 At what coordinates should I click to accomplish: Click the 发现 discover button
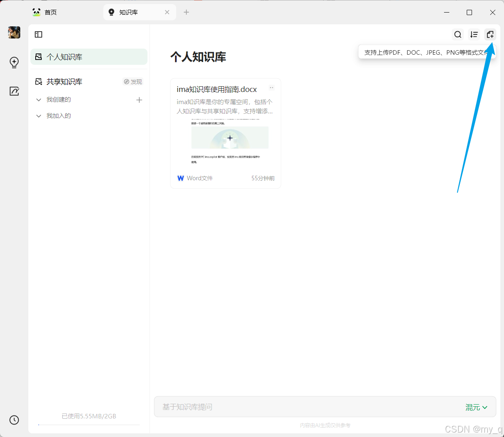point(133,82)
